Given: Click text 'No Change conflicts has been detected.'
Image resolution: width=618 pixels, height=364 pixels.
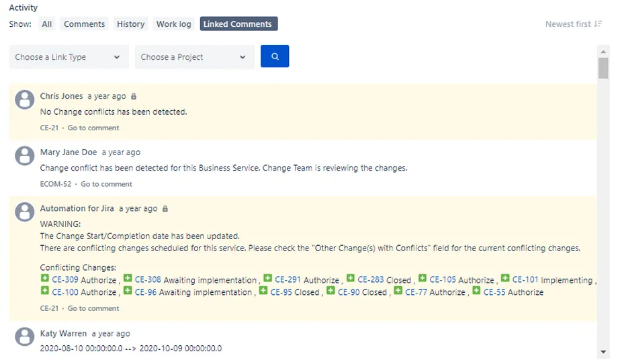Looking at the screenshot, I should [114, 112].
